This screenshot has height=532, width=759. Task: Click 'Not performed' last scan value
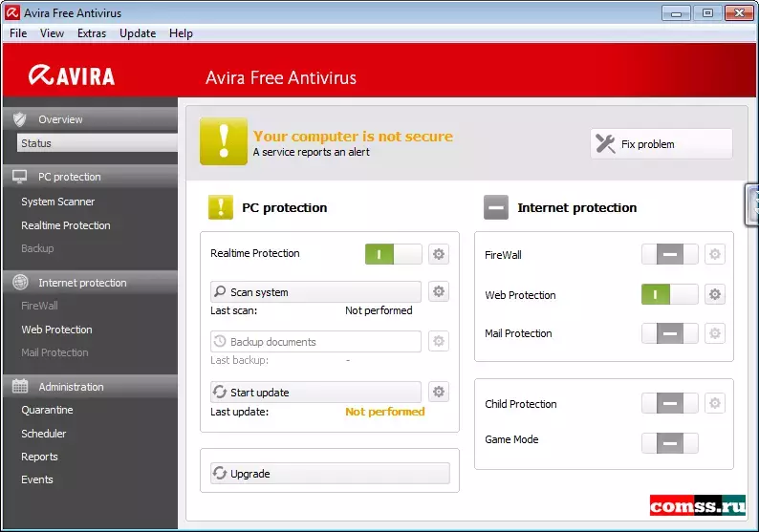click(379, 310)
